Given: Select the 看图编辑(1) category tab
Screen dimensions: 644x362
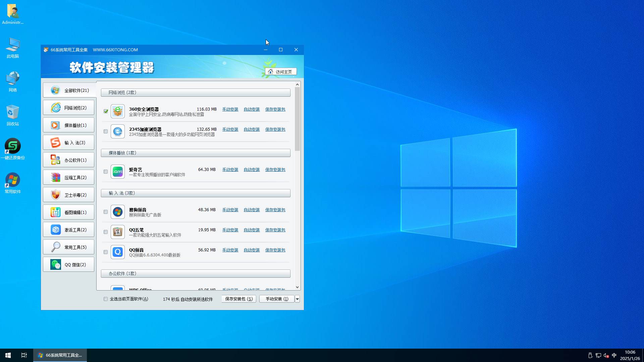Looking at the screenshot, I should coord(68,212).
